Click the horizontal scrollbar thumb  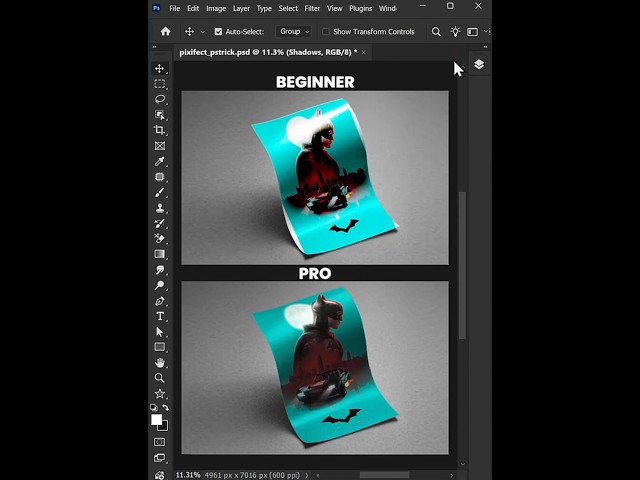click(384, 475)
